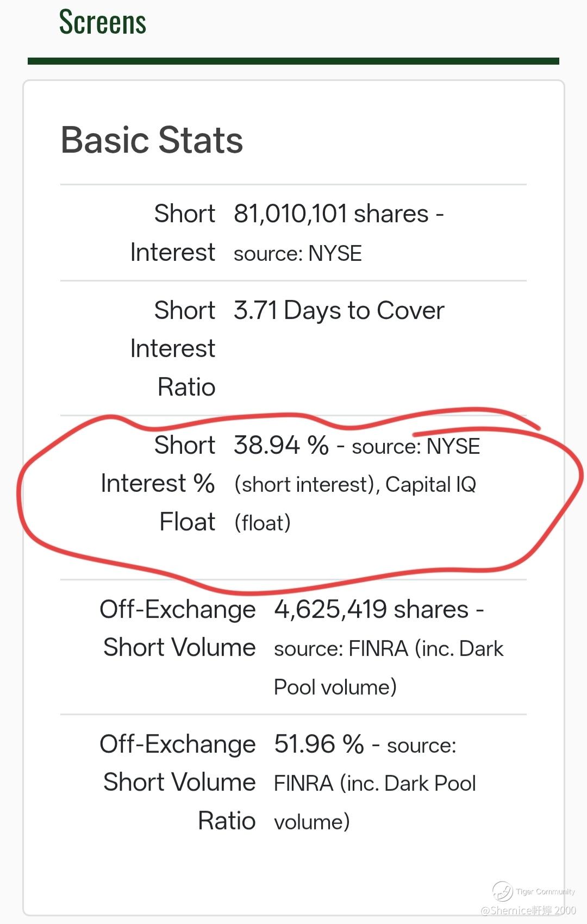
Task: Select the 4,625,419 shares value
Action: 371,610
